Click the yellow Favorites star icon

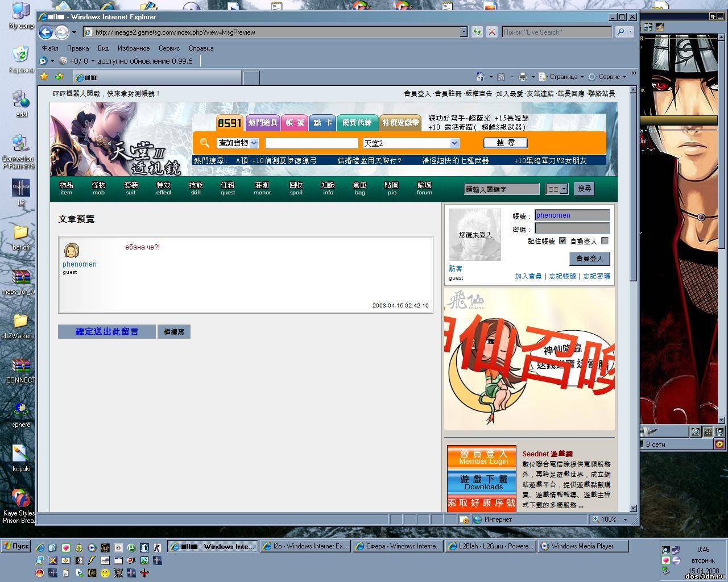tap(44, 77)
